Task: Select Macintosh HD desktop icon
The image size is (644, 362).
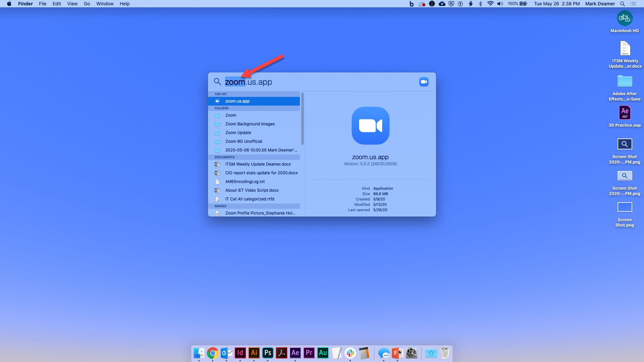Action: [625, 22]
